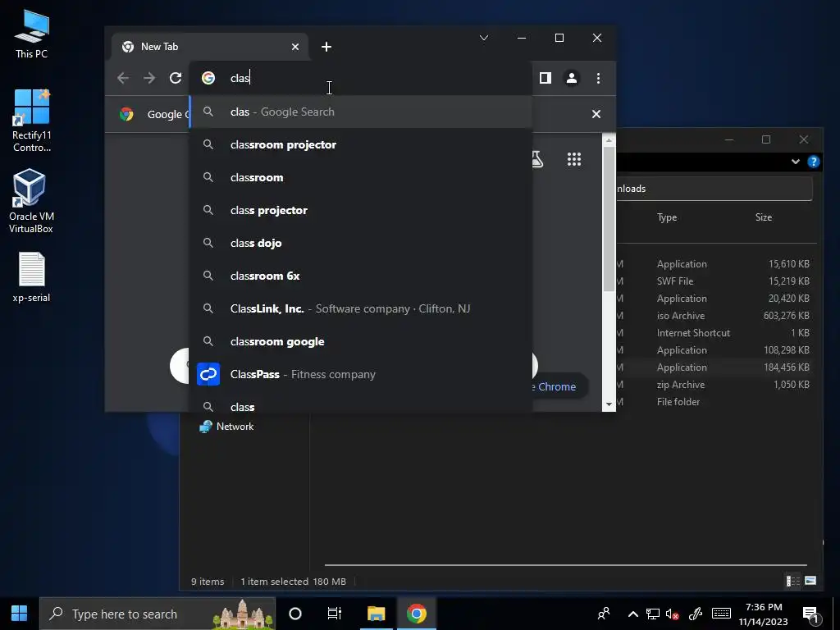Open the Google apps grid icon
Viewport: 840px width, 630px height.
[574, 159]
